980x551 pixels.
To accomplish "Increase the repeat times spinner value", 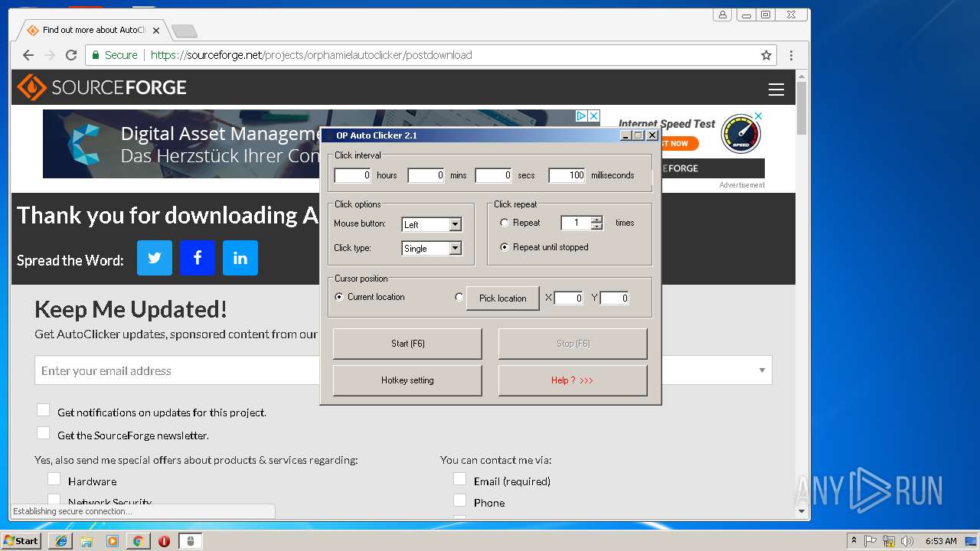I will (597, 220).
